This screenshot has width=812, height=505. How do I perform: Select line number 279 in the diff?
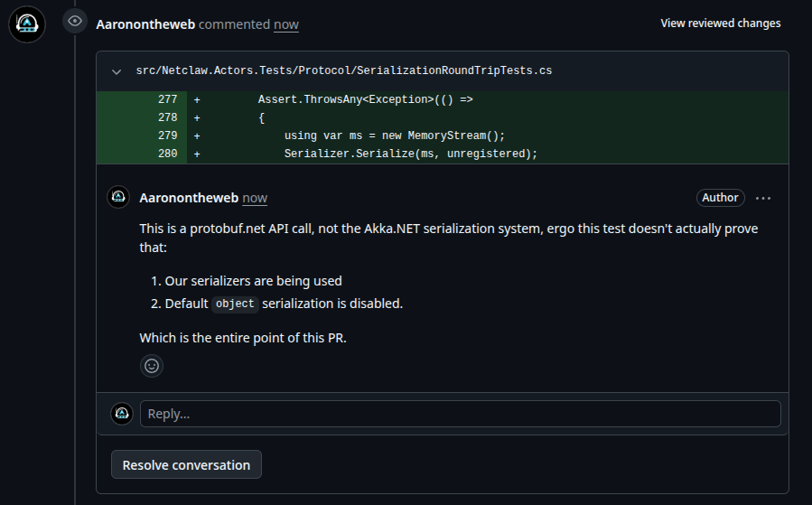point(167,136)
